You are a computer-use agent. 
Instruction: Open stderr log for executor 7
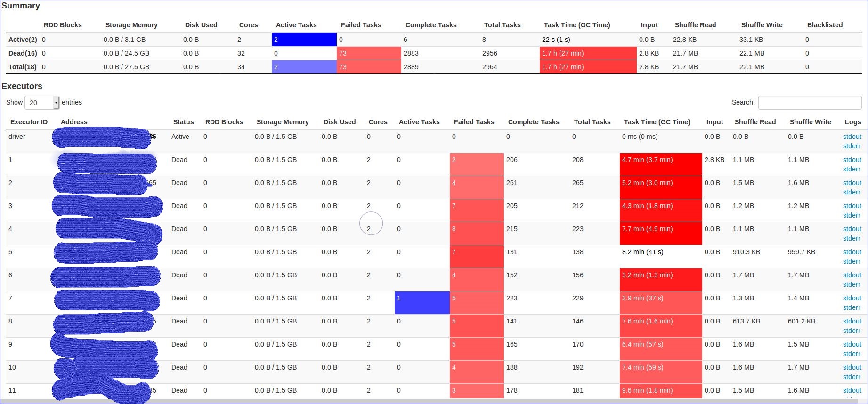[x=852, y=307]
